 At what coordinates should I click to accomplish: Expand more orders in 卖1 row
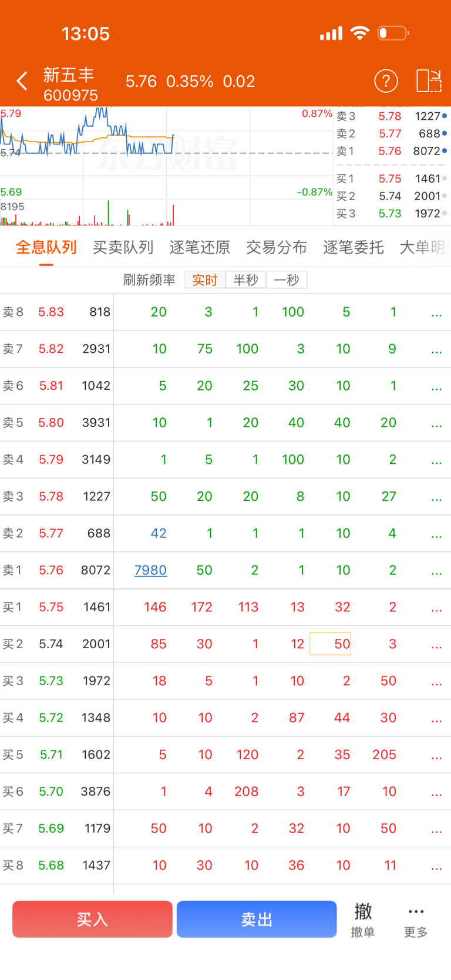click(x=436, y=572)
